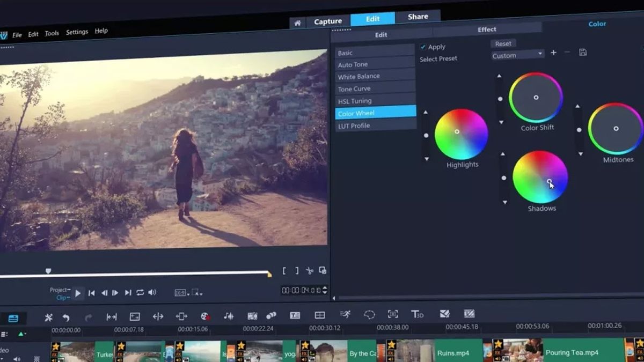Click the Reset button
This screenshot has height=362, width=644.
(x=502, y=43)
